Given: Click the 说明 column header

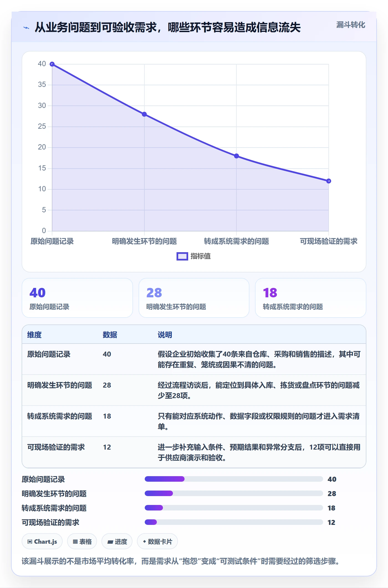Looking at the screenshot, I should point(165,335).
